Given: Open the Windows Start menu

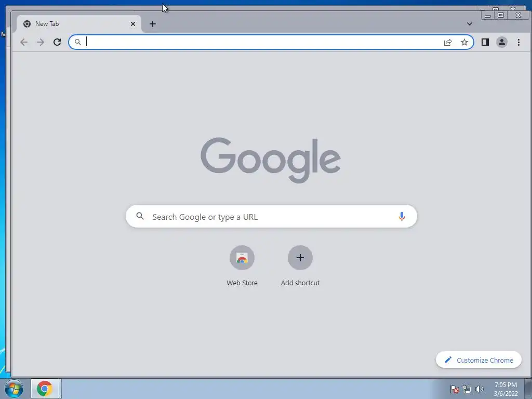Looking at the screenshot, I should point(14,389).
